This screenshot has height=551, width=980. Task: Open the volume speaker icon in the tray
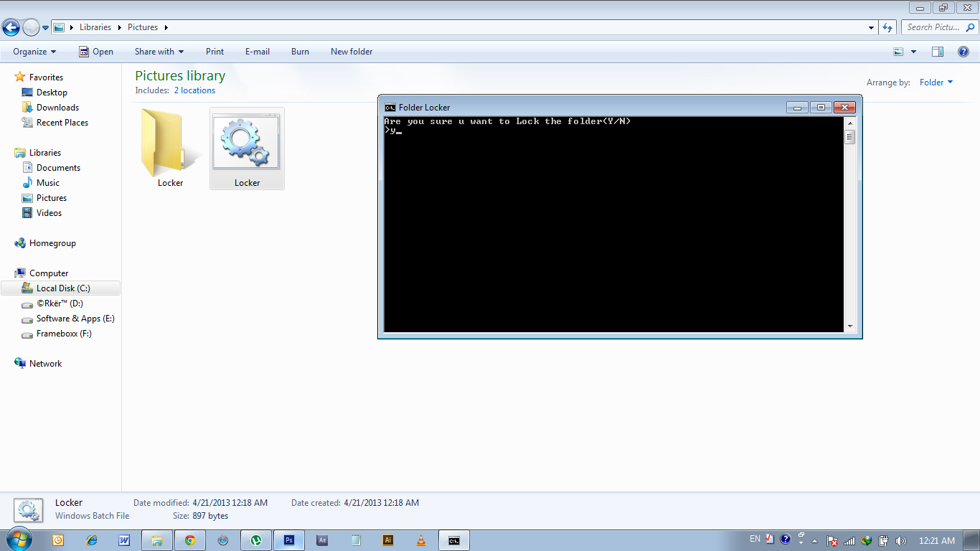pyautogui.click(x=901, y=541)
